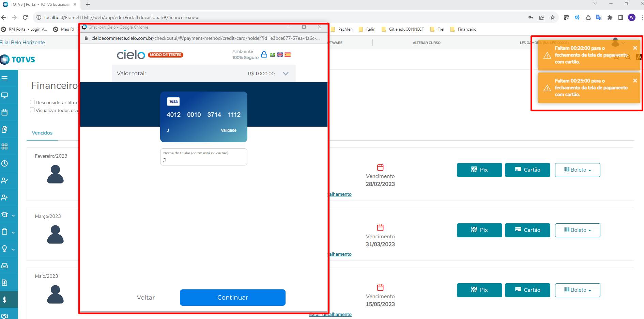Dismiss the 00:25:00 payment warning toast
The width and height of the screenshot is (644, 319).
(x=635, y=81)
